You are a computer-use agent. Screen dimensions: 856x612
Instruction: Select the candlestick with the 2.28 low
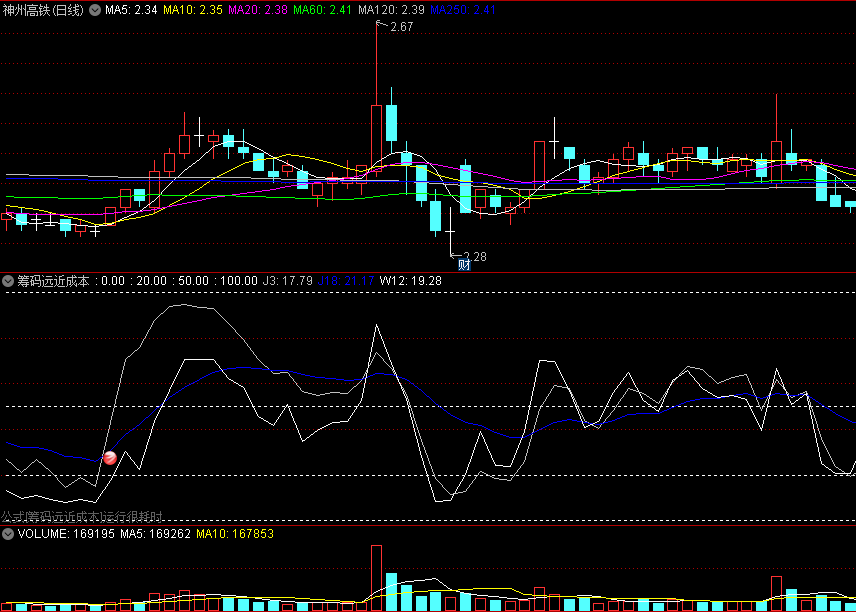click(x=450, y=231)
